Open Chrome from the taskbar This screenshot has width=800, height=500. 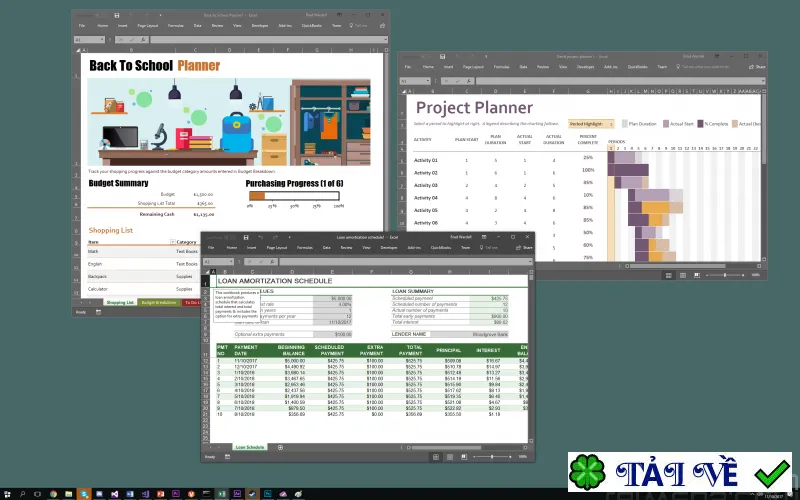point(53,494)
